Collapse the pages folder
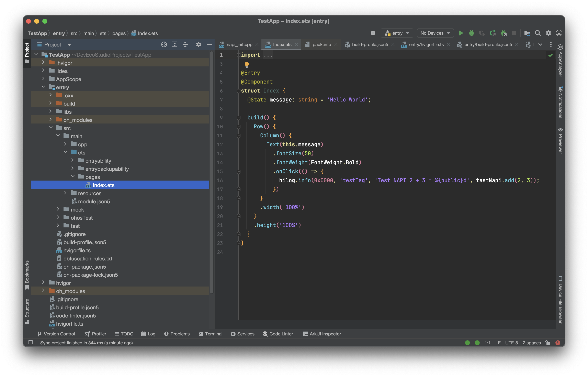 tap(73, 176)
